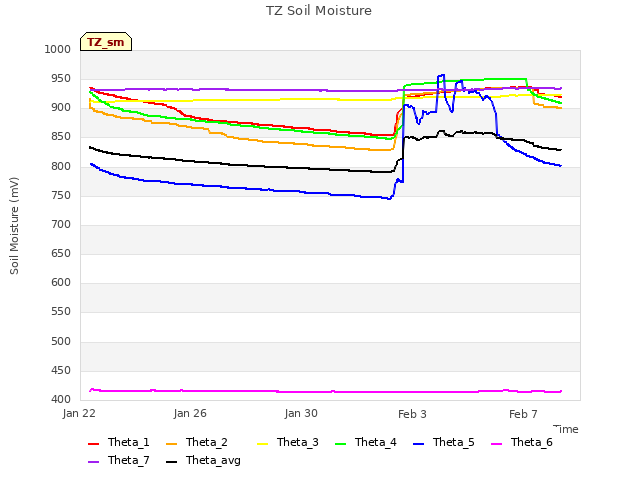The width and height of the screenshot is (640, 480).
Task: Click the green Theta_4 legend color marker
Action: point(340,444)
